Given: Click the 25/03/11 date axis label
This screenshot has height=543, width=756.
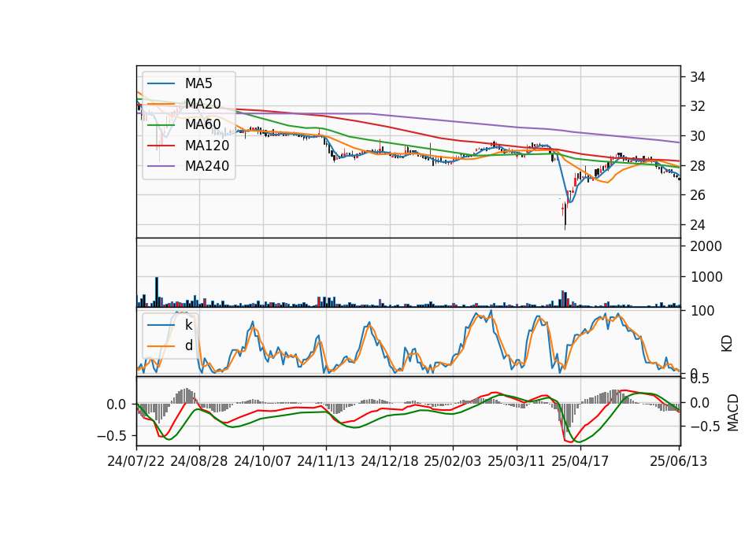Looking at the screenshot, I should 517,461.
